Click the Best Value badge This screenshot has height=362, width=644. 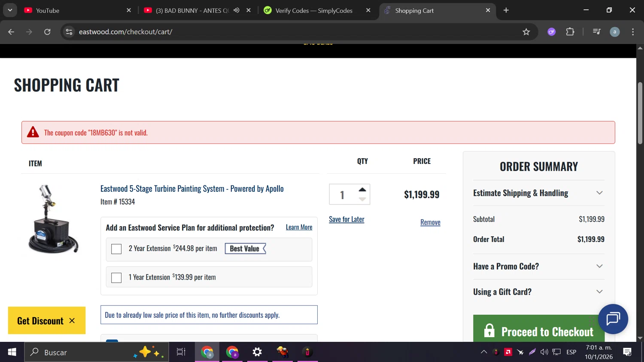pos(246,249)
